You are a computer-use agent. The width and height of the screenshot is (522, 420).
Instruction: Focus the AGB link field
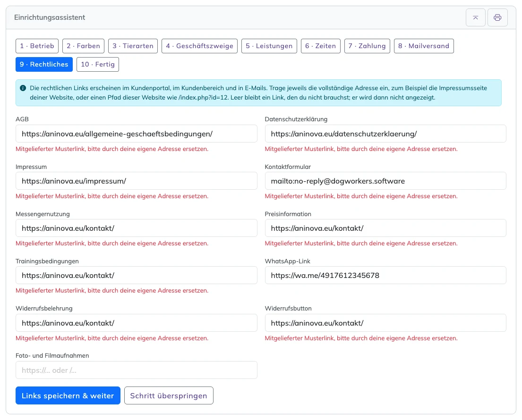[137, 134]
